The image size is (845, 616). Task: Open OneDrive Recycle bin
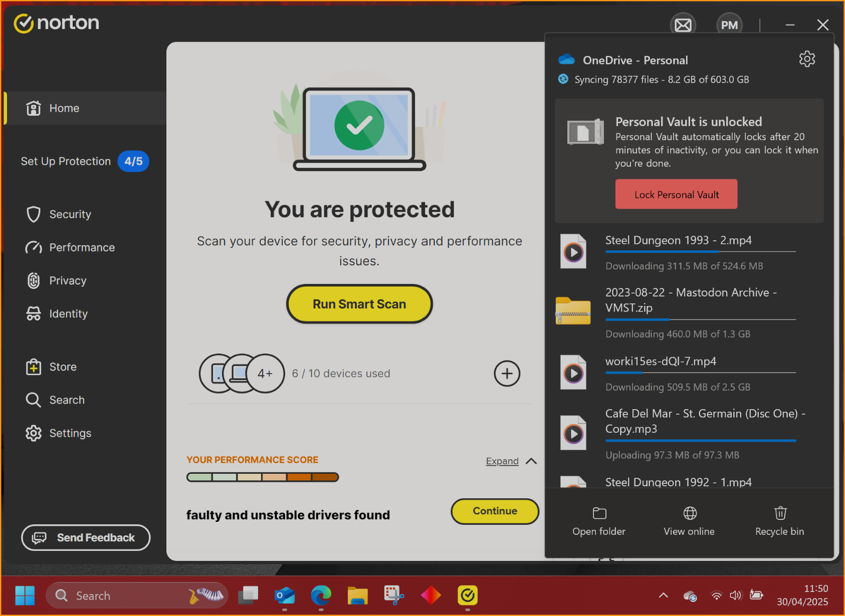tap(780, 521)
